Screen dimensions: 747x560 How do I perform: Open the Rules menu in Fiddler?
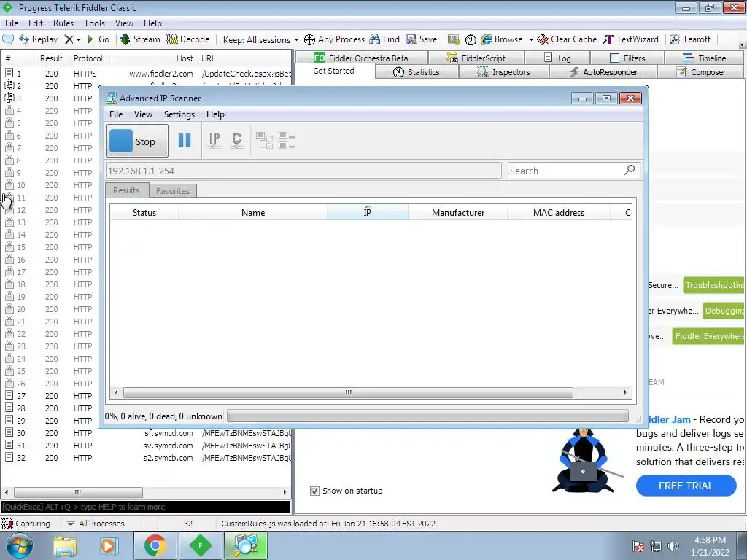point(63,23)
